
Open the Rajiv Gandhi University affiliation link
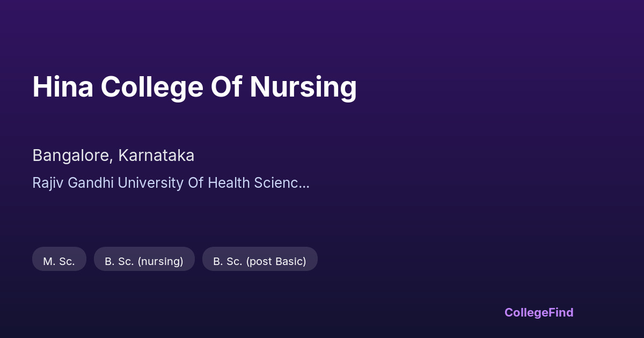(x=171, y=183)
